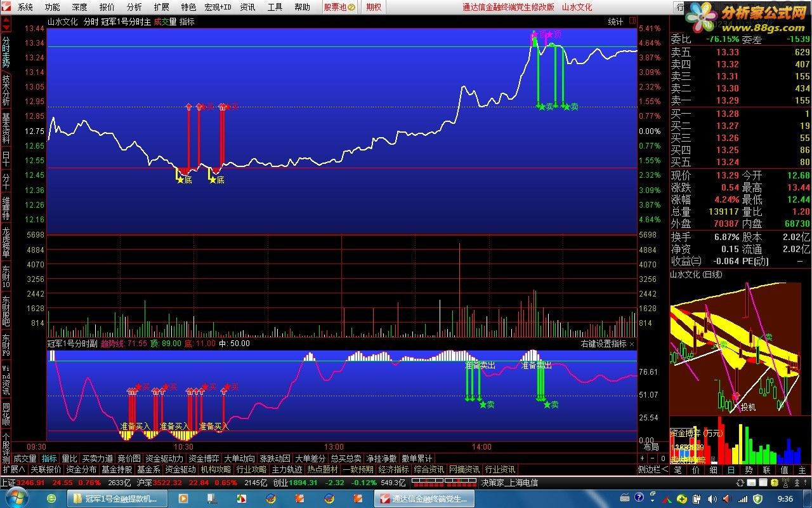Screen dimensions: 812x508
Task: Open 热点题材 extension tab
Action: coord(322,470)
